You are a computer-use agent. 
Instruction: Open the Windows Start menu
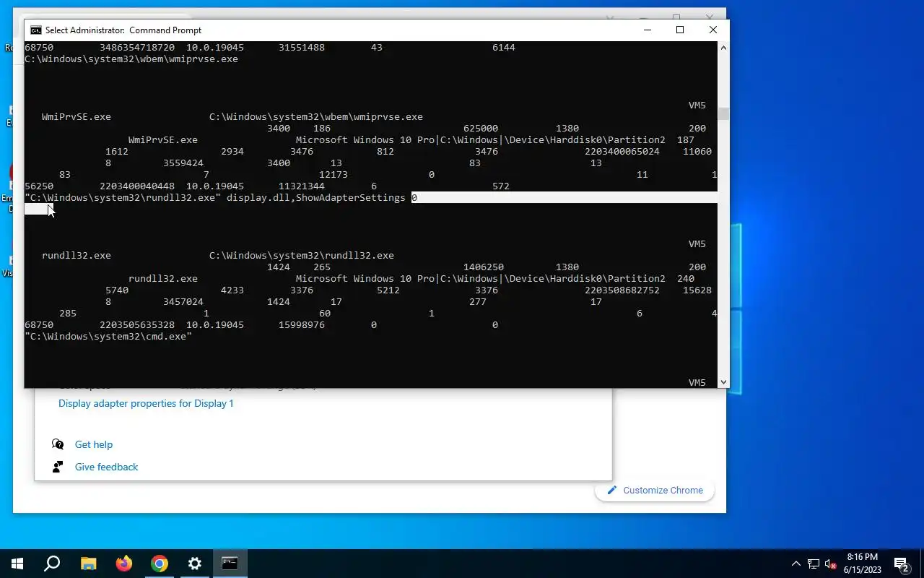17,564
